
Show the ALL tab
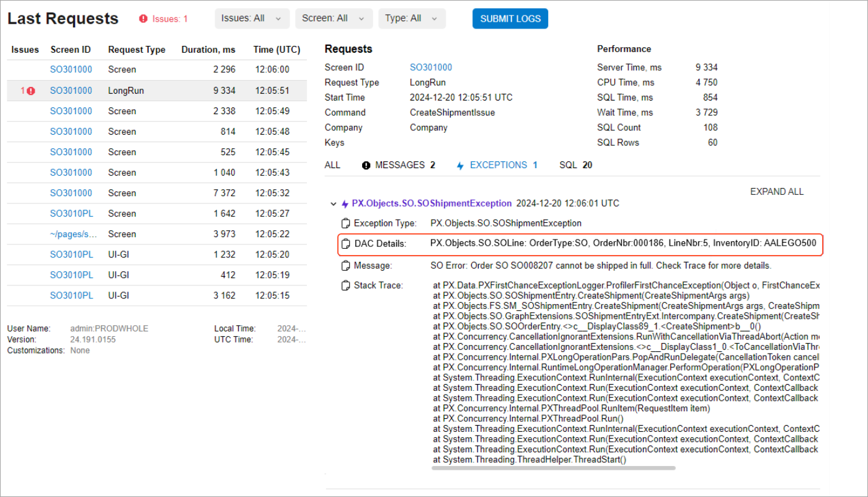332,165
